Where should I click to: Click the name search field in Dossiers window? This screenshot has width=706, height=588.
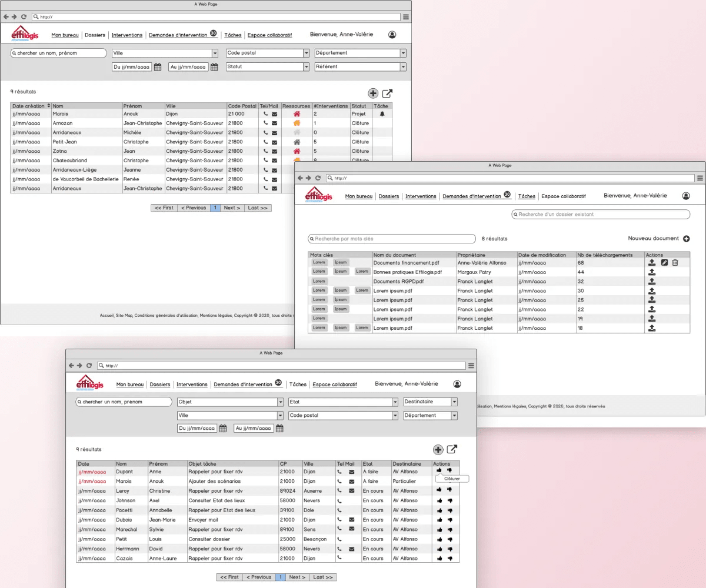[59, 53]
